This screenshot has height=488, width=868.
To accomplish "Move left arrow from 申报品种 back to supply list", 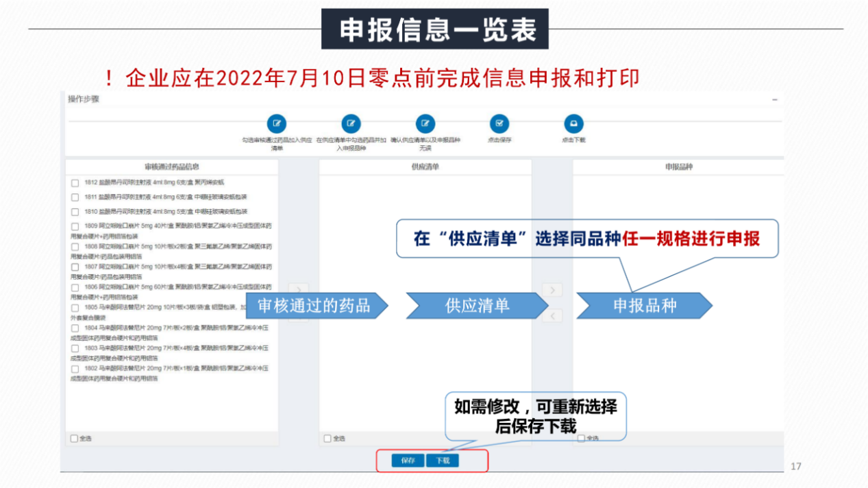I will (x=551, y=315).
